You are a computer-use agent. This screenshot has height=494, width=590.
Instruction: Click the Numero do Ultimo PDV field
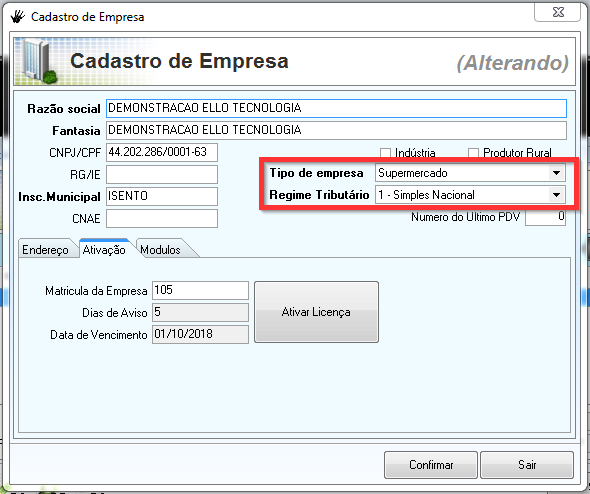pyautogui.click(x=546, y=217)
